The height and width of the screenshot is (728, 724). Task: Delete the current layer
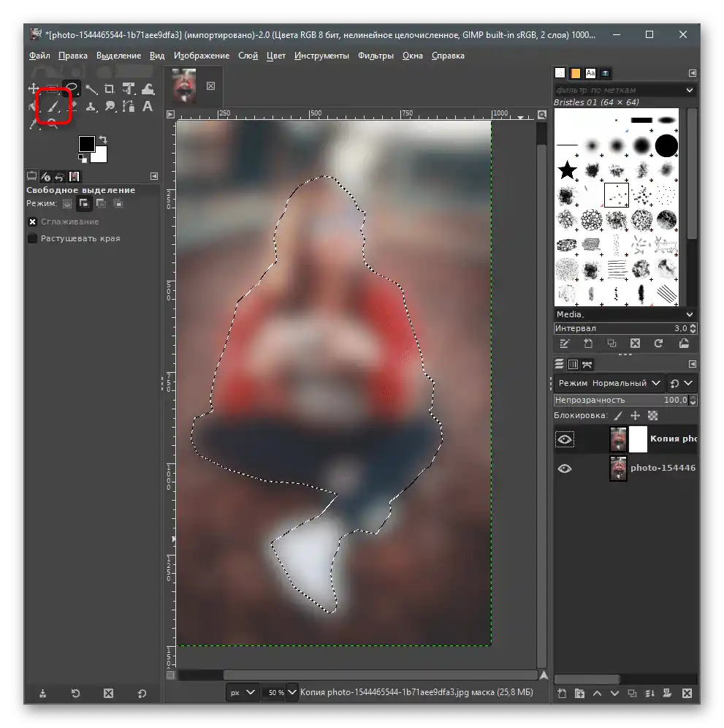687,693
